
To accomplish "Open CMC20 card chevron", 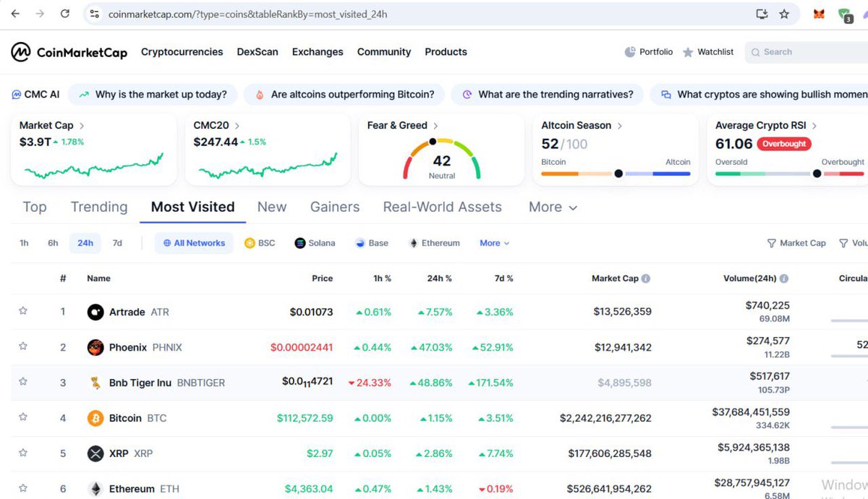I will [x=237, y=126].
